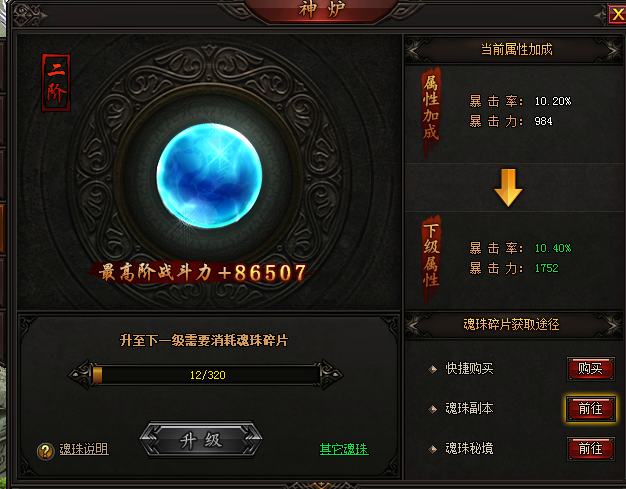Click the 12/320 soul fragment progress bar

(206, 375)
